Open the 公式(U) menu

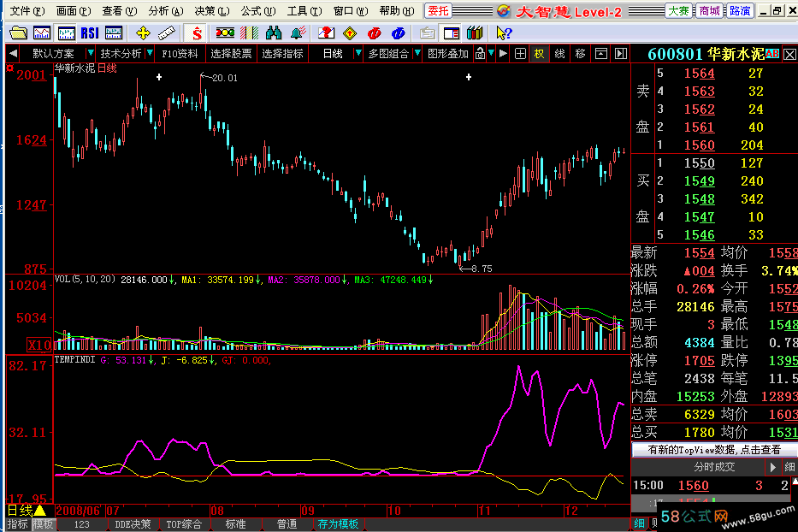(258, 10)
